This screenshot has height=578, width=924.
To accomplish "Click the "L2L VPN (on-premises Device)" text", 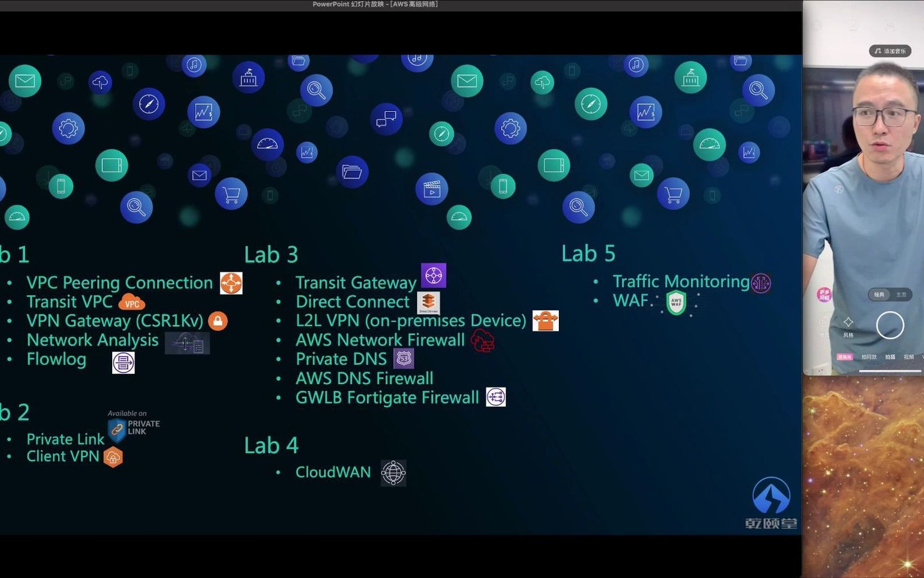I will (411, 320).
